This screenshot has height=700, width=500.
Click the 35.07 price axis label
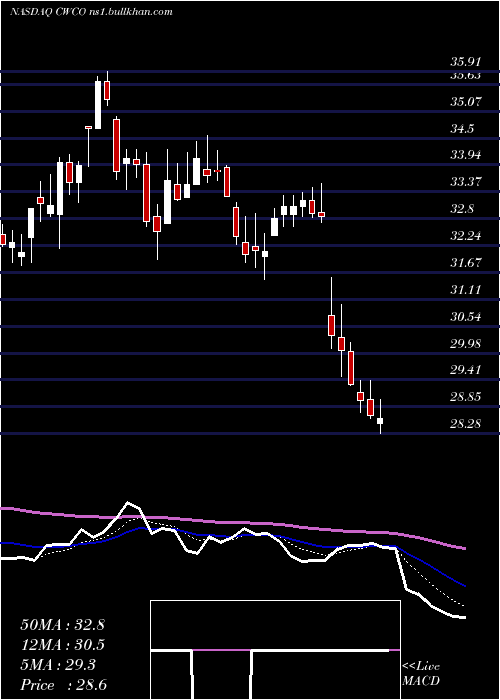tap(466, 102)
